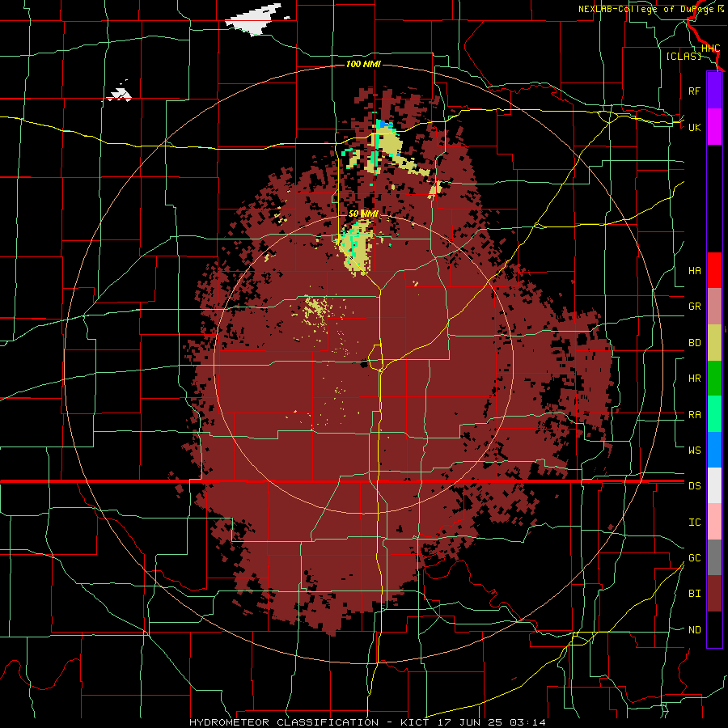Click the BI brown legend swatch
The image size is (728, 728).
(x=714, y=594)
